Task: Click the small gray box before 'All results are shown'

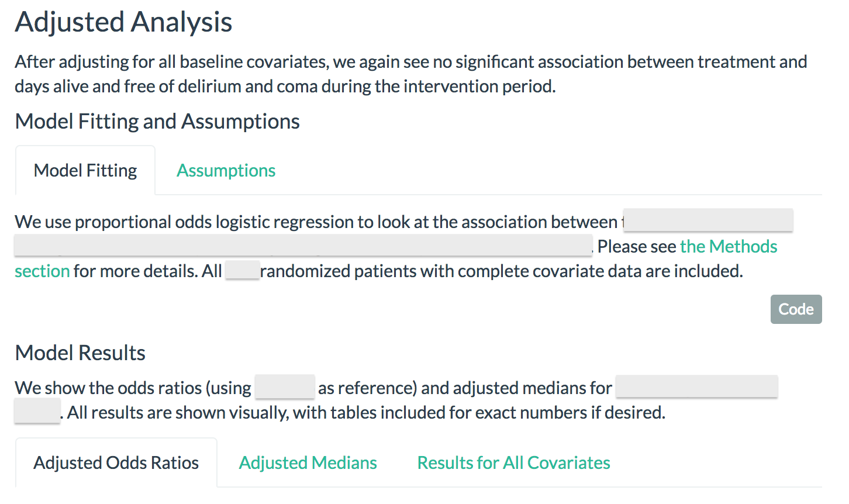Action: (x=37, y=411)
